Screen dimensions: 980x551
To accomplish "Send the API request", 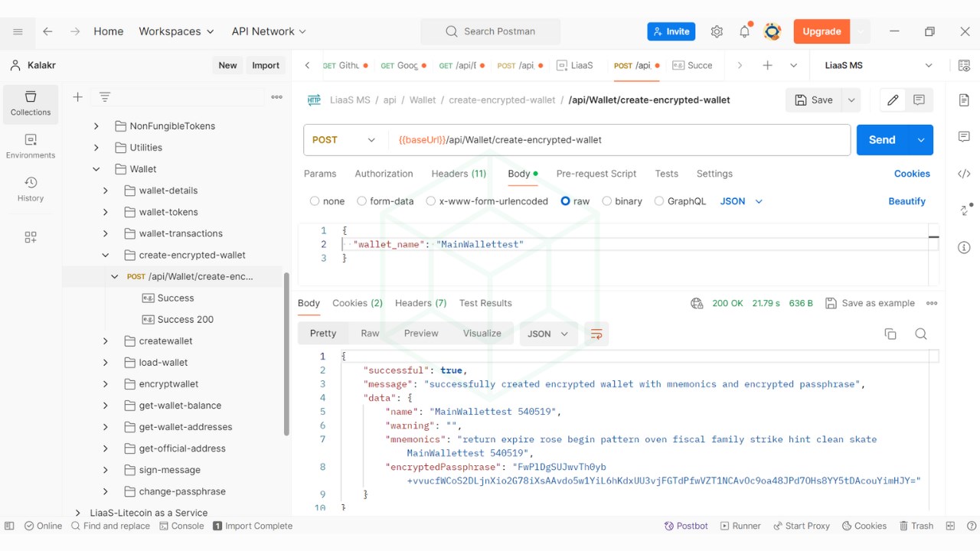I will click(x=882, y=140).
